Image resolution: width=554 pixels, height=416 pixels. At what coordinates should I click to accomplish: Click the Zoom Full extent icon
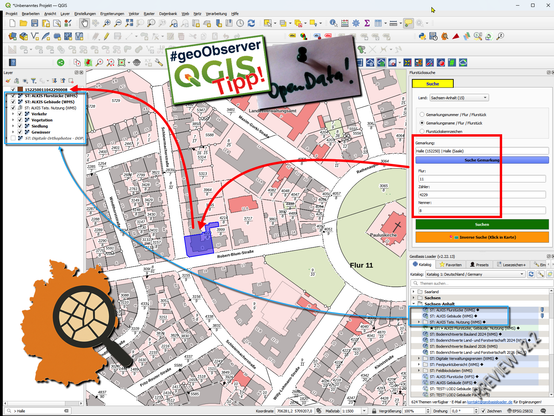[x=129, y=23]
